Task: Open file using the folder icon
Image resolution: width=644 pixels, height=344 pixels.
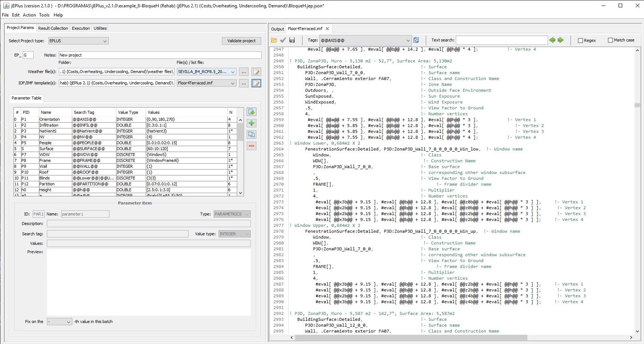Action: pyautogui.click(x=274, y=40)
